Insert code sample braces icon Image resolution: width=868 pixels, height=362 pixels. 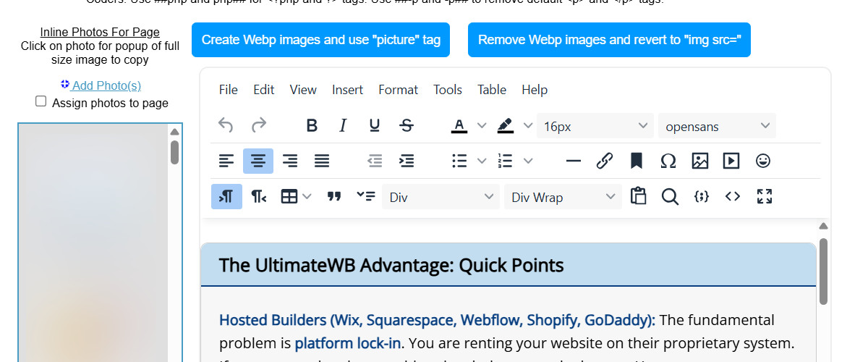701,197
